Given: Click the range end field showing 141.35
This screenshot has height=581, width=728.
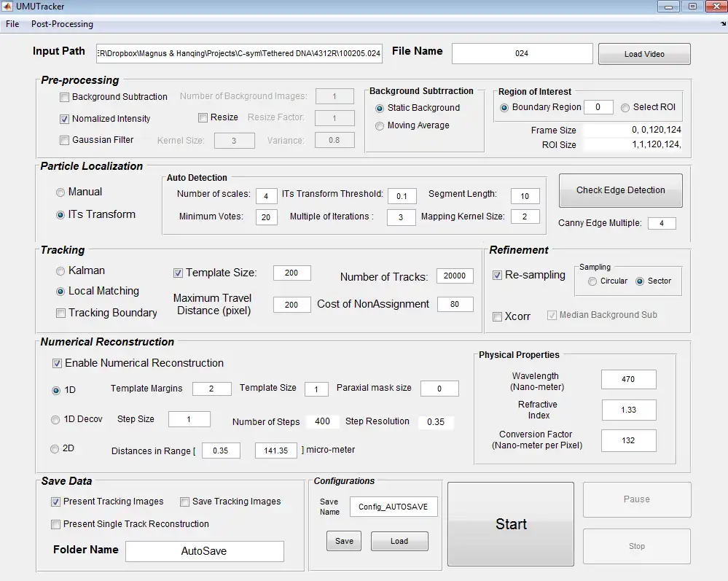Looking at the screenshot, I should pos(275,451).
